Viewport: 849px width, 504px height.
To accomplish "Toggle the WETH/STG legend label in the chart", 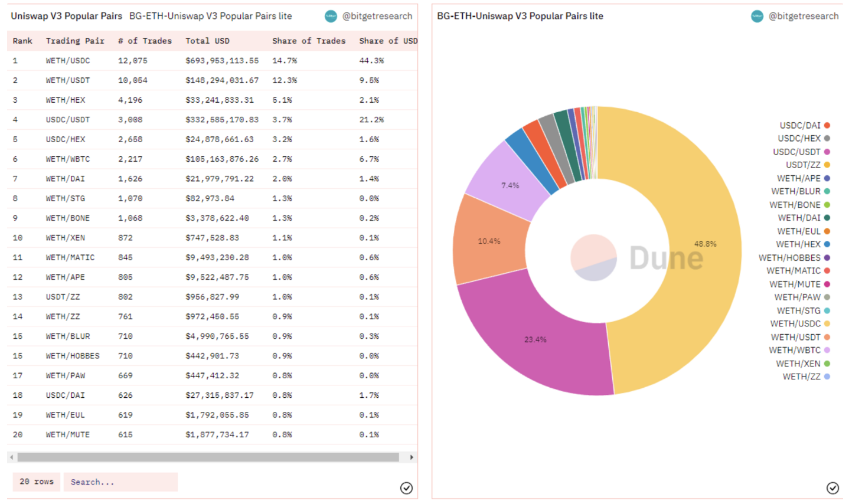I will click(799, 310).
